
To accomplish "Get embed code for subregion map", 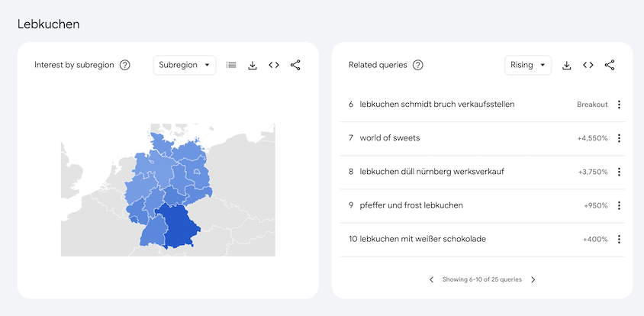I will pos(274,65).
